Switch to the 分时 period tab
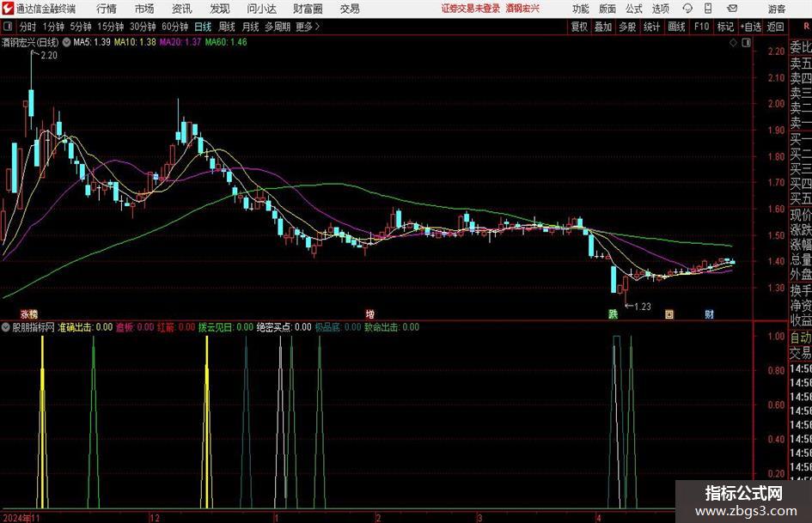This screenshot has height=523, width=812. (x=27, y=27)
